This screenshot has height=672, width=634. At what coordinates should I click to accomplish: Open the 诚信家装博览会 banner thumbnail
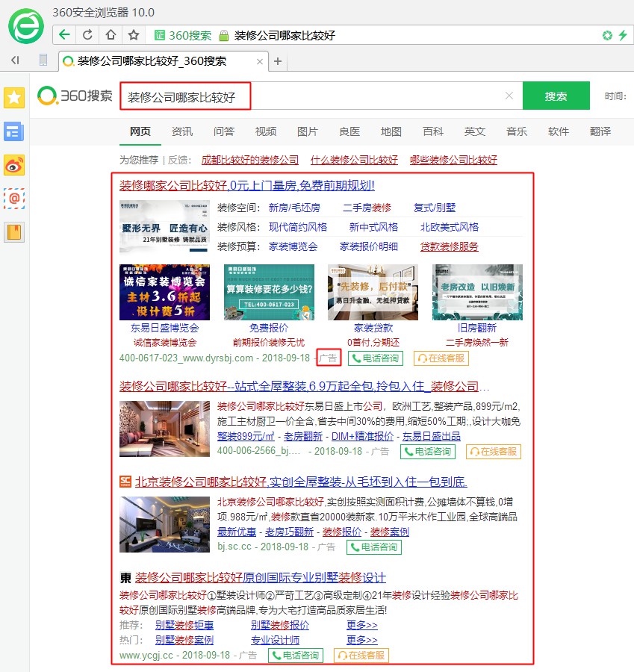click(x=164, y=292)
